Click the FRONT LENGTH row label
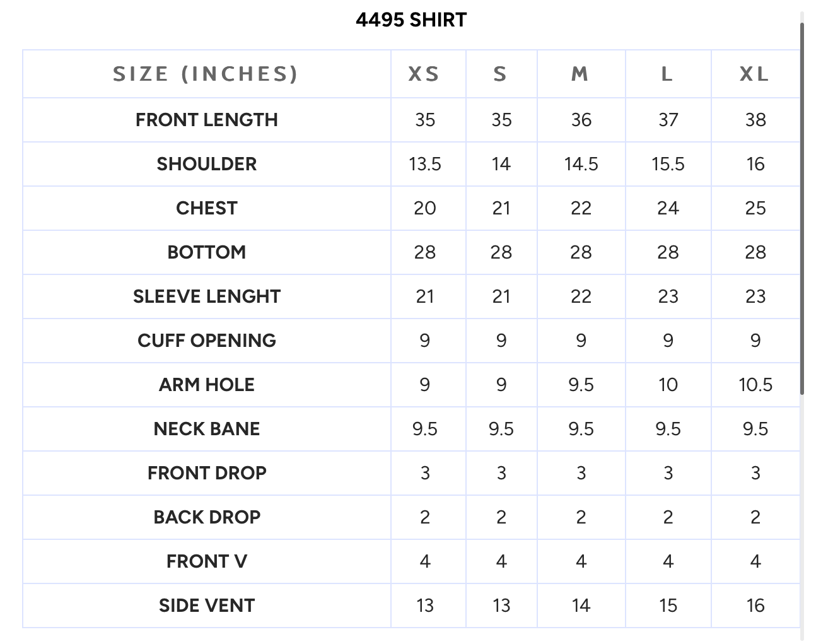This screenshot has width=816, height=644. click(207, 120)
